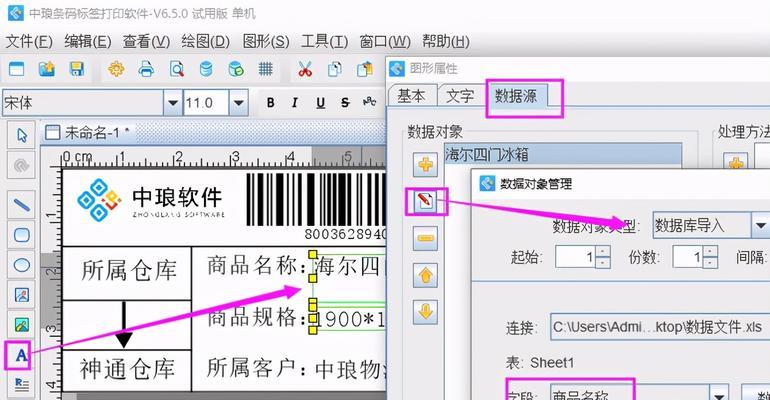770x400 pixels.
Task: Paste using the clipboard icon
Action: pos(365,69)
